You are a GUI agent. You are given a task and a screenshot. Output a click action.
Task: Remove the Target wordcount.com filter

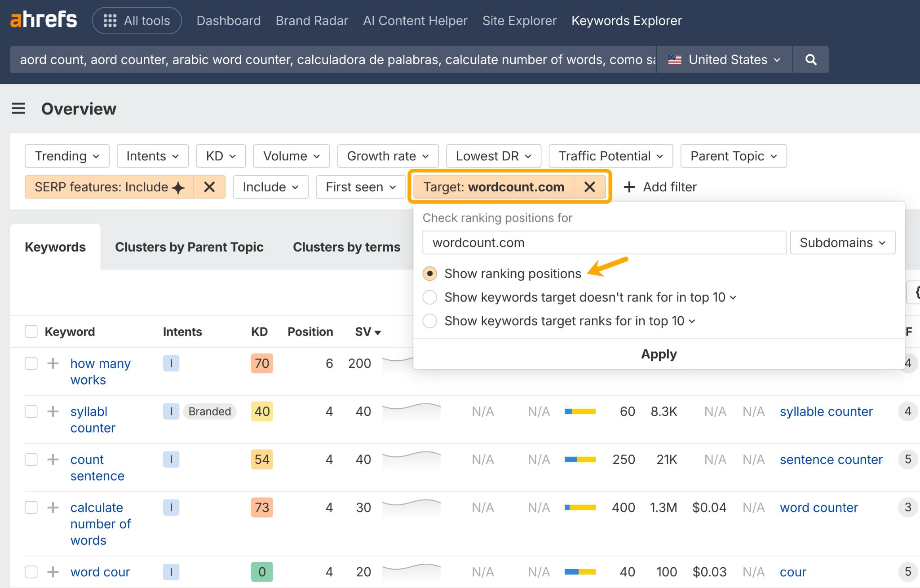click(x=590, y=187)
